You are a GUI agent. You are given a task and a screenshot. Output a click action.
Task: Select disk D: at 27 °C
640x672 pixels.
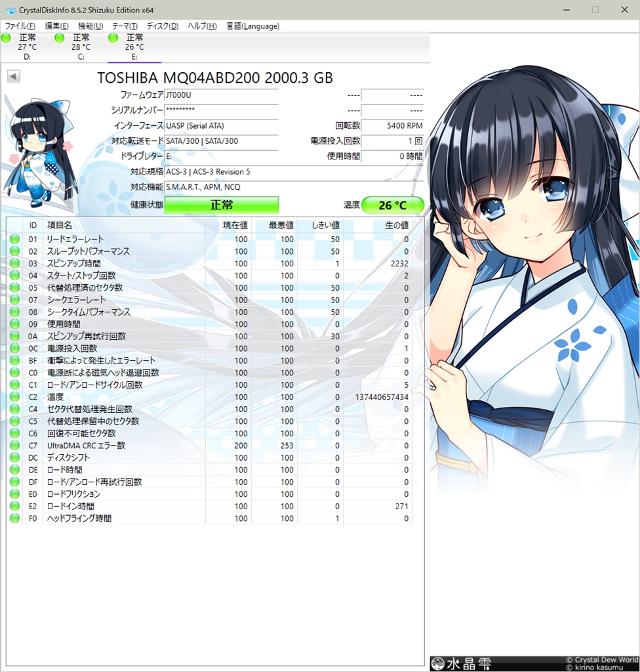27,47
